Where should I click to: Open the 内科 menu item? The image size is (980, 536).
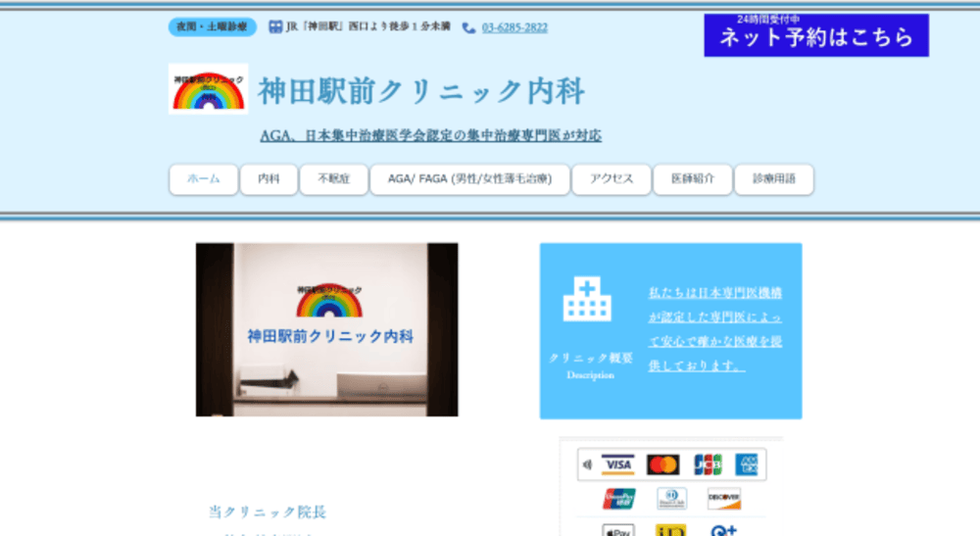click(x=269, y=179)
